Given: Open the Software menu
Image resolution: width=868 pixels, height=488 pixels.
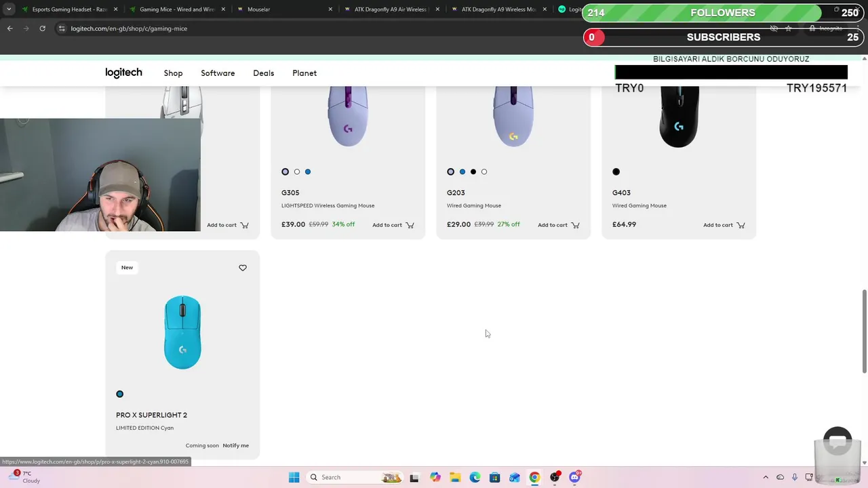Looking at the screenshot, I should click(x=218, y=73).
